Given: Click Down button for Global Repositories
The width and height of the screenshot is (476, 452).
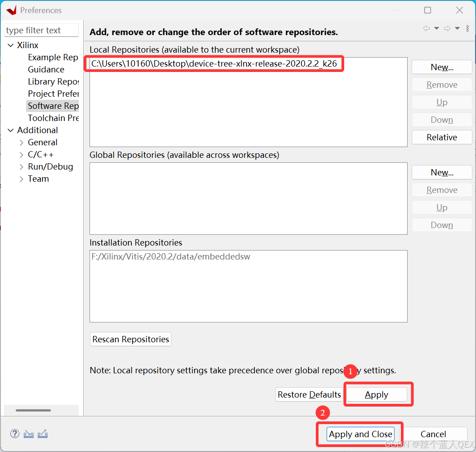Looking at the screenshot, I should (x=442, y=225).
